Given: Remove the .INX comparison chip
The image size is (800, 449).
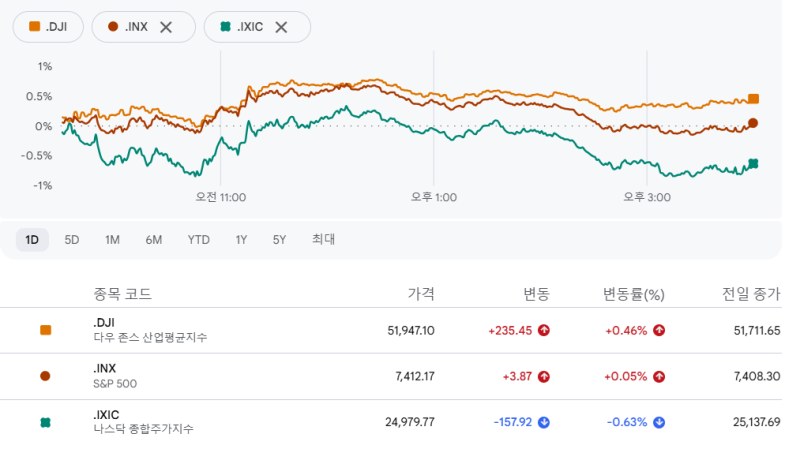Looking at the screenshot, I should [166, 27].
